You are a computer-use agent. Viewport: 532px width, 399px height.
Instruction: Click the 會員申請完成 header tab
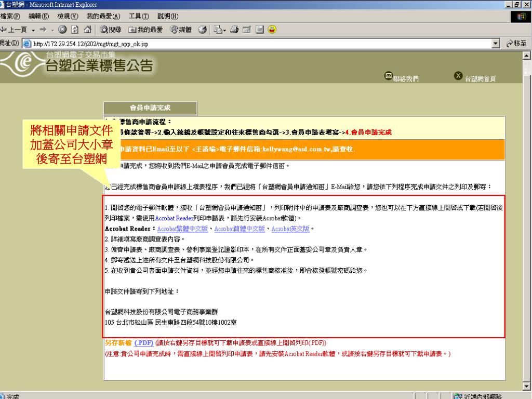click(150, 108)
